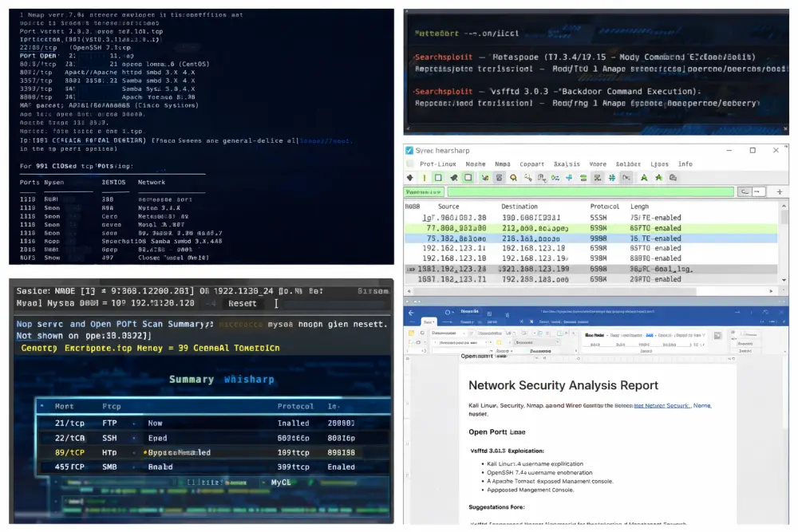Click the first green letter A icon
Viewport: 798px width, 532px height.
[x=644, y=178]
